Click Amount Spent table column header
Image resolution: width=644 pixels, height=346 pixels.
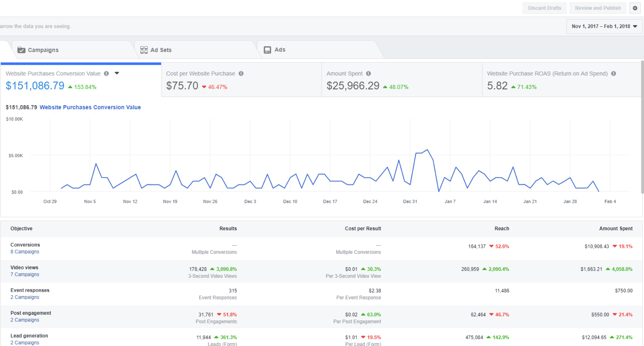(616, 228)
